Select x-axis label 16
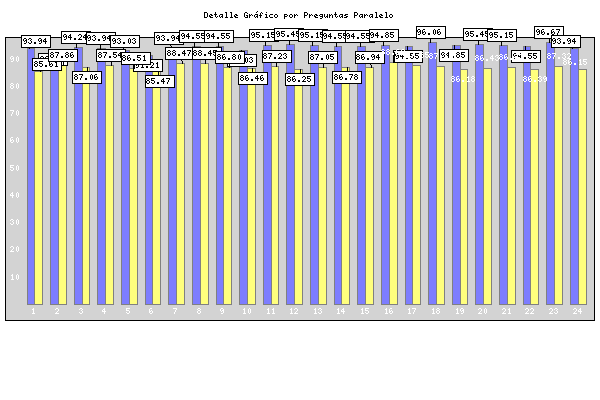The image size is (600, 400). pyautogui.click(x=388, y=311)
